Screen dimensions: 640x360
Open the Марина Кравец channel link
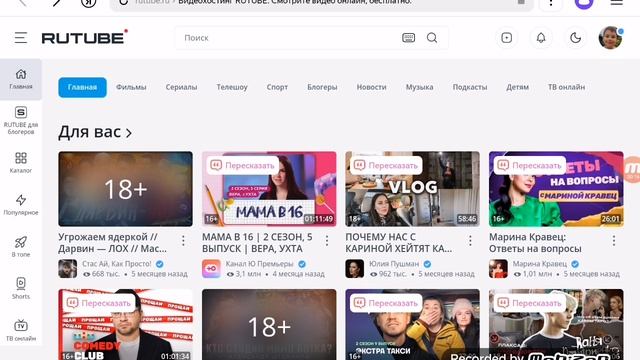[x=540, y=264]
